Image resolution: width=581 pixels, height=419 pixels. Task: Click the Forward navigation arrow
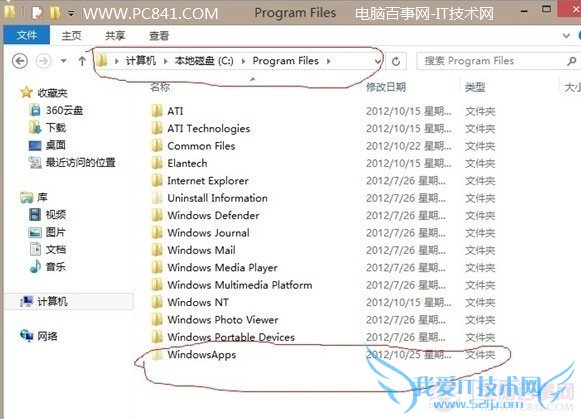(43, 61)
